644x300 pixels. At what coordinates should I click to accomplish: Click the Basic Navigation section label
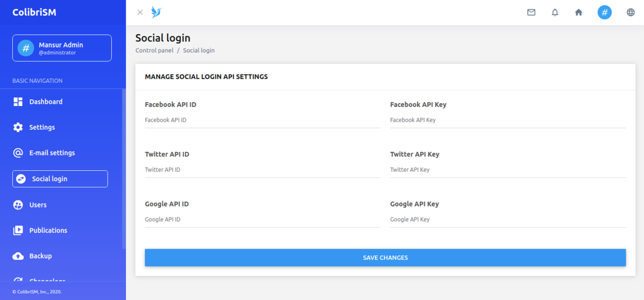(37, 81)
